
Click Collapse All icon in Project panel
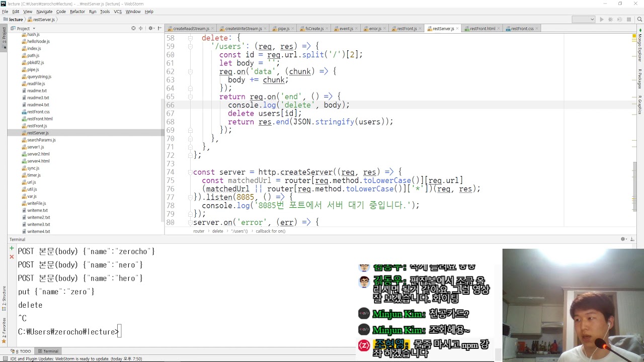point(141,28)
